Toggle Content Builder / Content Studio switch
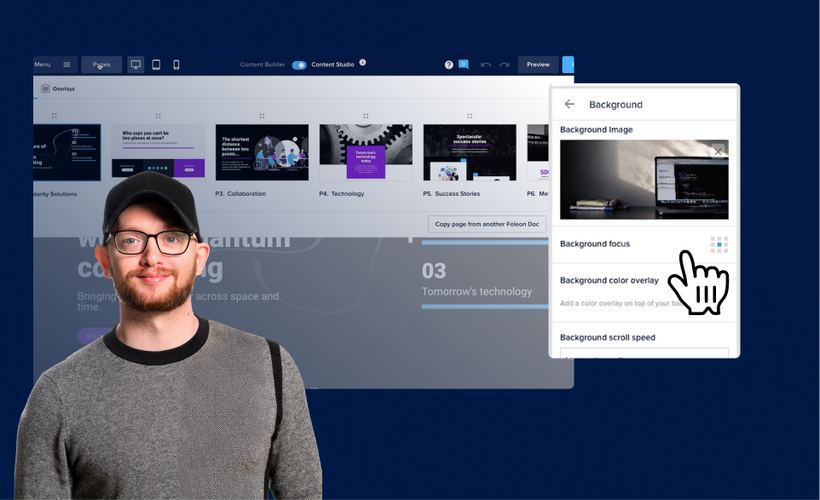This screenshot has height=500, width=820. pos(299,65)
